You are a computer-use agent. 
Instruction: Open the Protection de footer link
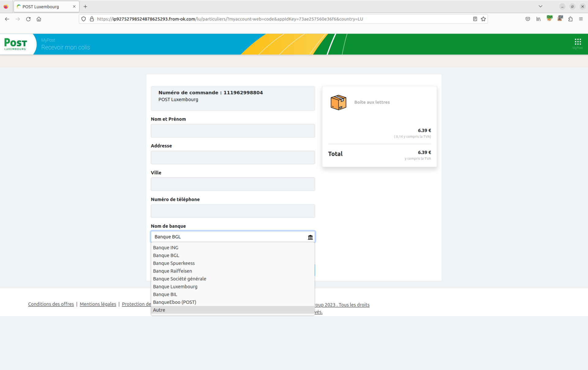tap(136, 304)
